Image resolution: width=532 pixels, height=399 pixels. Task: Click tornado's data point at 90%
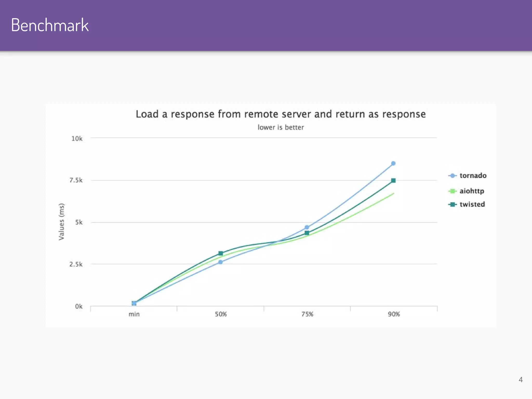(393, 163)
